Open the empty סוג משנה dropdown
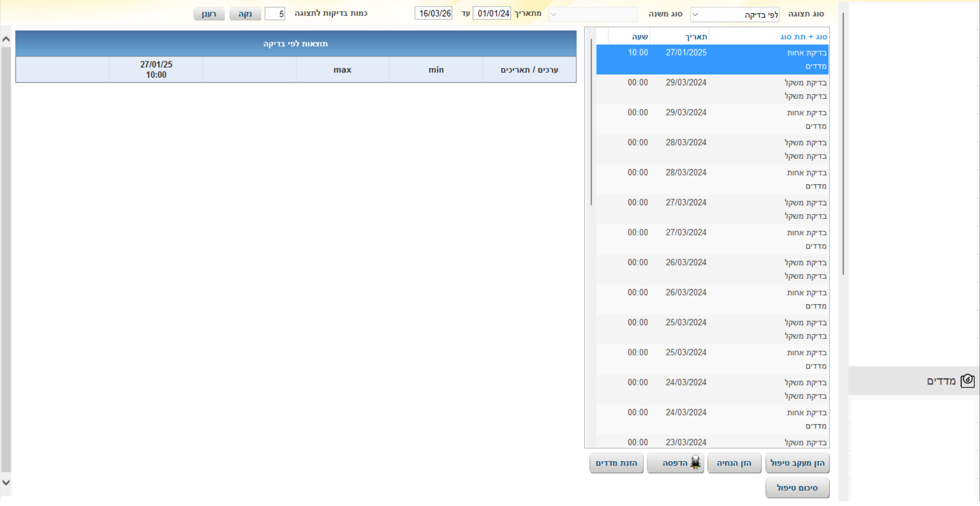Image resolution: width=980 pixels, height=506 pixels. click(x=593, y=14)
